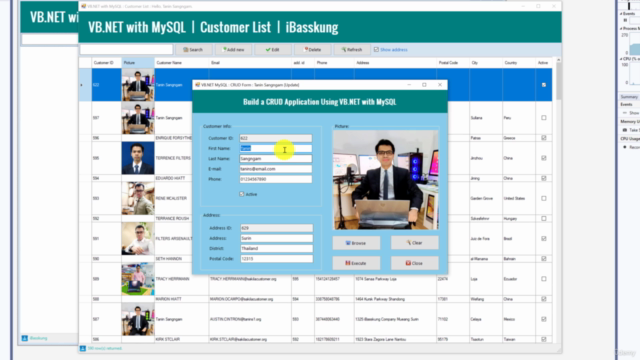This screenshot has width=640, height=360.
Task: Toggle Active checkbox in the selected first row
Action: pyautogui.click(x=544, y=85)
